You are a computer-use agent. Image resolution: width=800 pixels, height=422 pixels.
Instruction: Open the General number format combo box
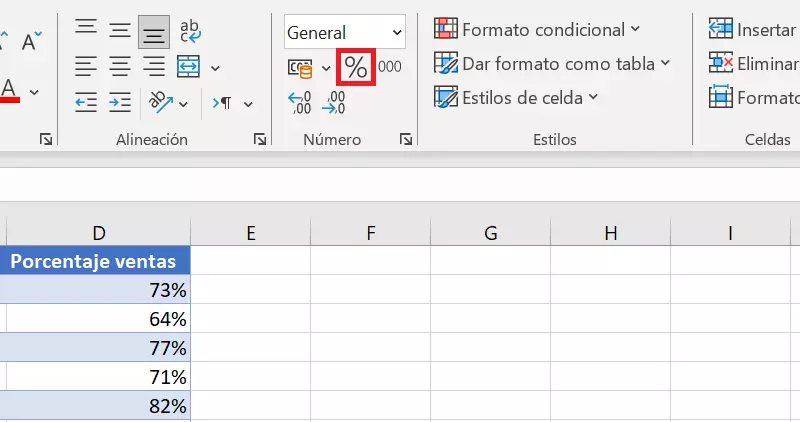coord(345,32)
